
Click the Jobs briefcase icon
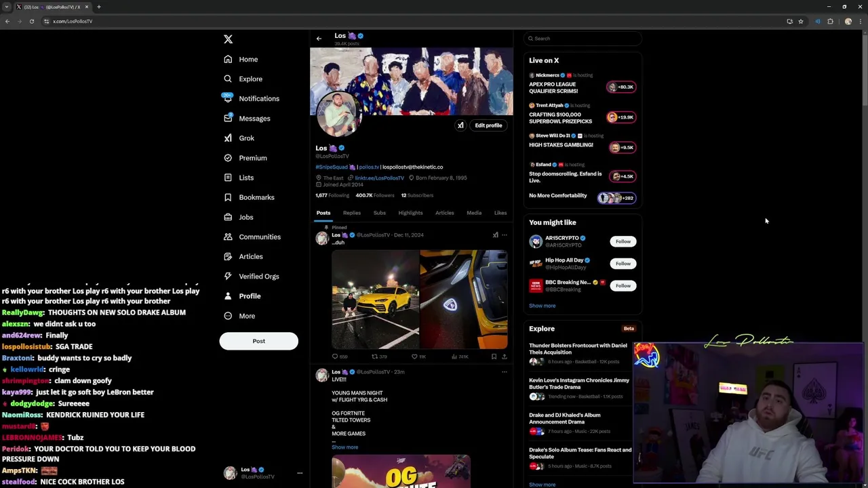pyautogui.click(x=228, y=217)
